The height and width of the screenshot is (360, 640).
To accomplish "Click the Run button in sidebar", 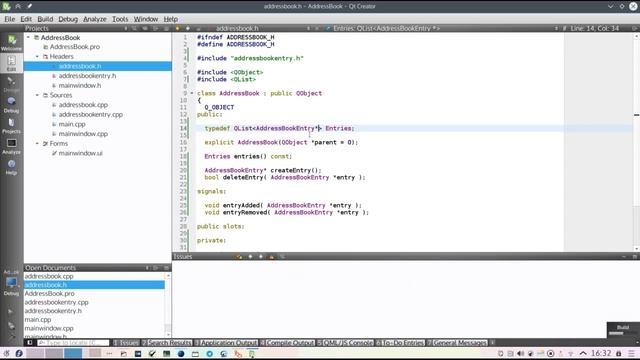I will point(11,311).
